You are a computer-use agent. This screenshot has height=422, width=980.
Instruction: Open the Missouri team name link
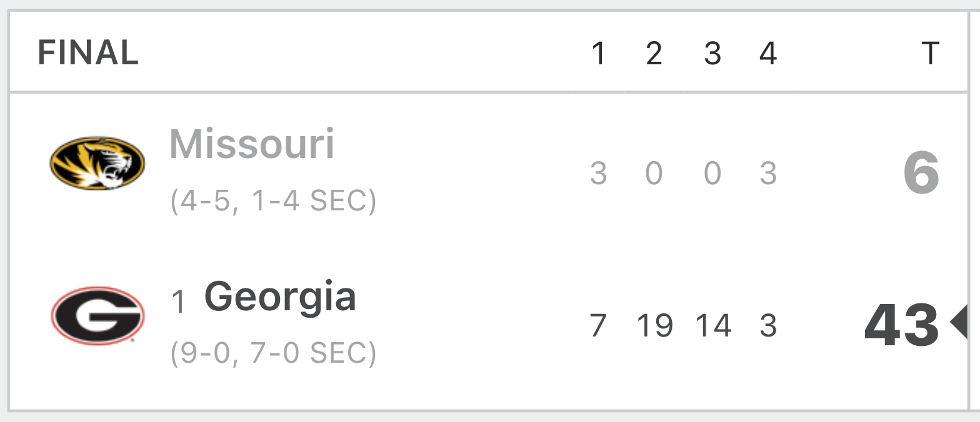pos(252,144)
